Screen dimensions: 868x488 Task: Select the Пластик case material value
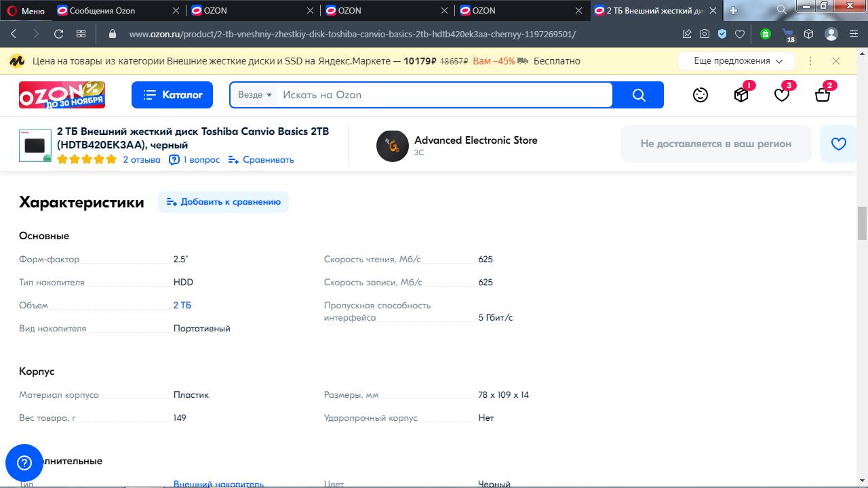191,395
